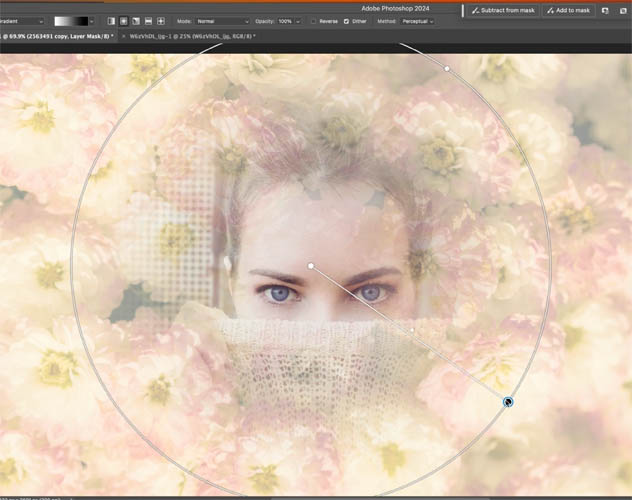This screenshot has height=500, width=632.
Task: Click the blue gradient end handle
Action: click(x=508, y=402)
